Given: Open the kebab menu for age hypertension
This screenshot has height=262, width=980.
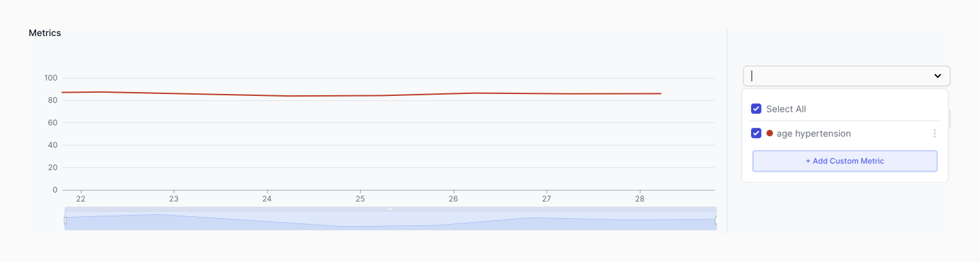Looking at the screenshot, I should point(934,134).
